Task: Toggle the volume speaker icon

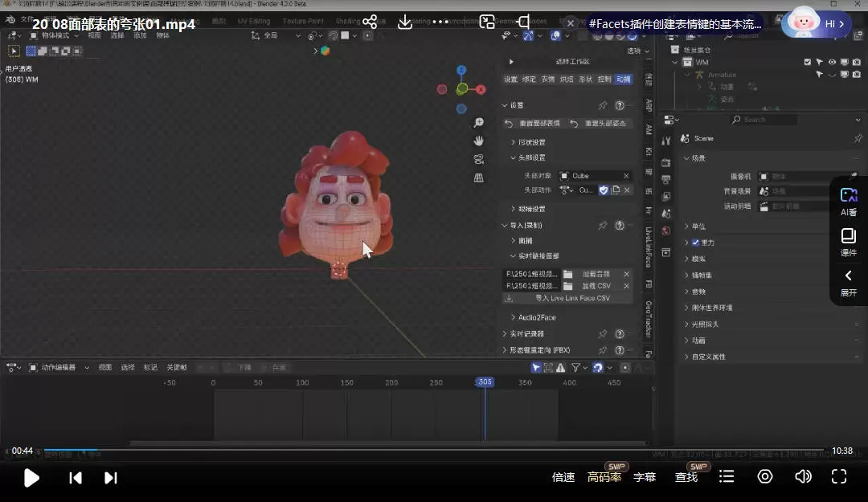Action: coord(803,476)
